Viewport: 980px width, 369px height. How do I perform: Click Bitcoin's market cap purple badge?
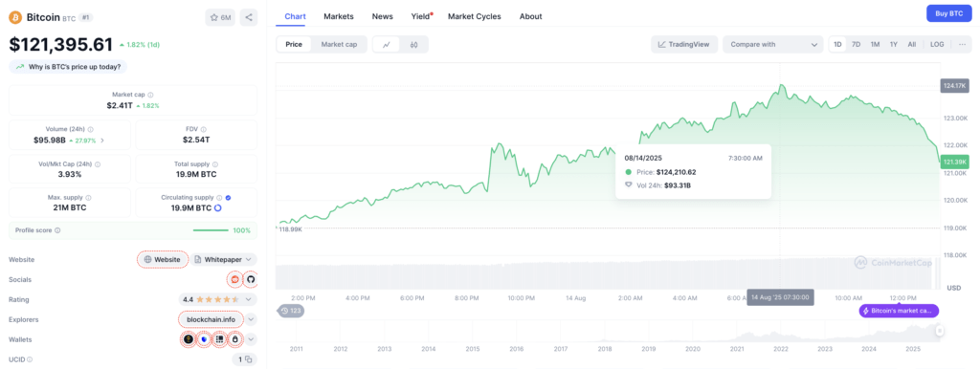[x=898, y=311]
